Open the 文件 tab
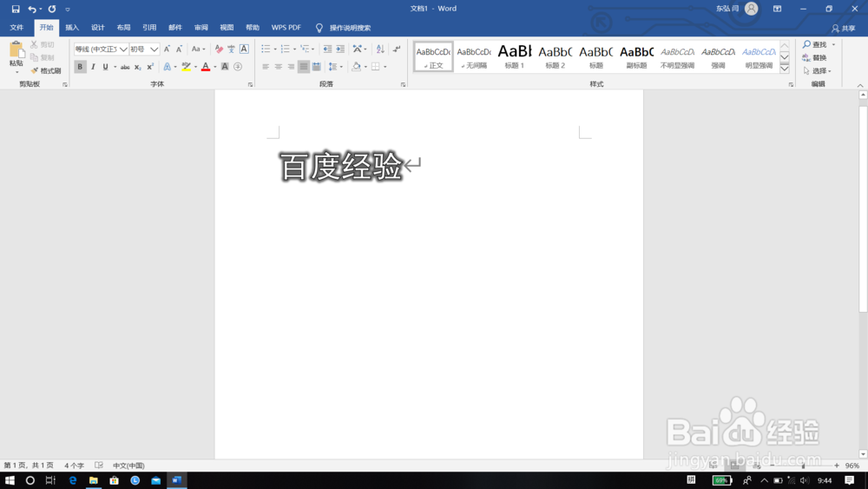868x489 pixels. point(16,28)
